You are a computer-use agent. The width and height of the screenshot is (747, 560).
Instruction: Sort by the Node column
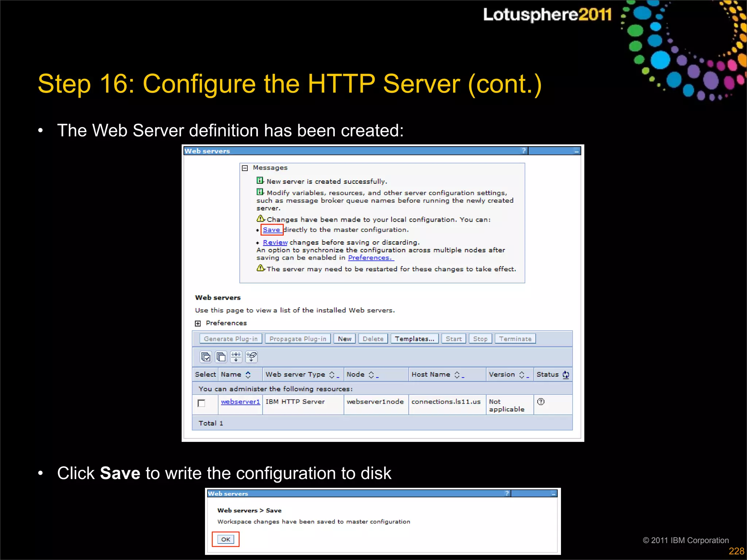pyautogui.click(x=371, y=375)
